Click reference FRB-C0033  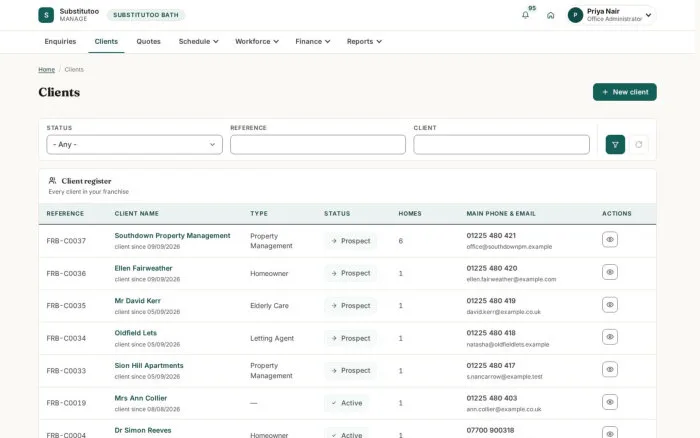click(x=66, y=371)
